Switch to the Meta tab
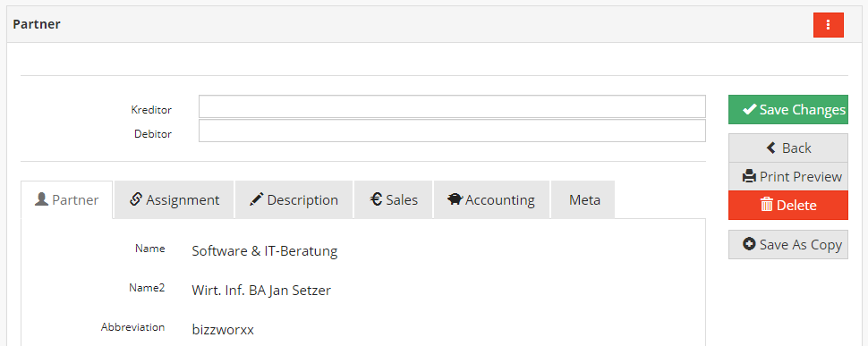The width and height of the screenshot is (868, 346). tap(583, 199)
